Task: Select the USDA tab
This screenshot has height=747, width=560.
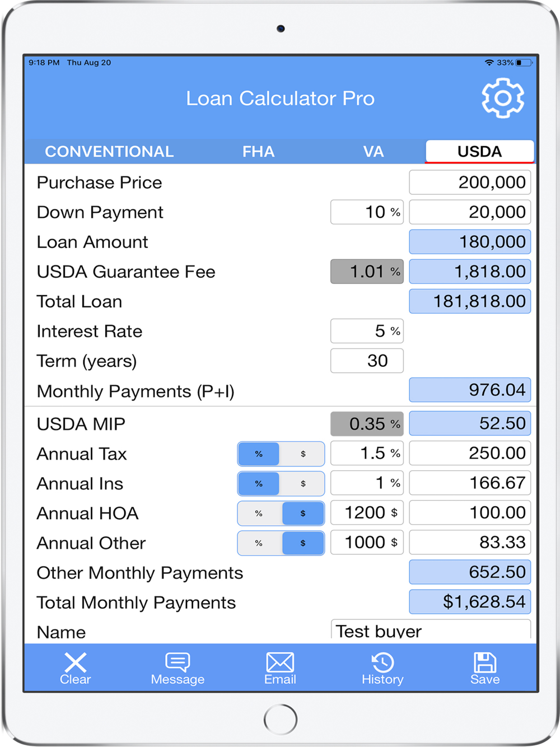Action: click(479, 152)
